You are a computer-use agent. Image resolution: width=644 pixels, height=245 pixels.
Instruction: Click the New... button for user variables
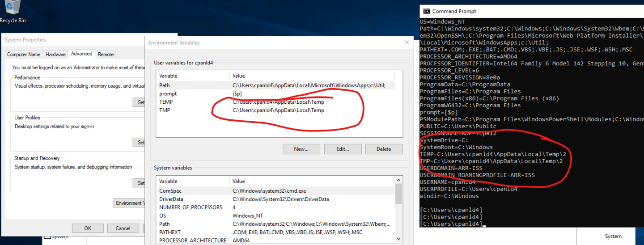[x=301, y=149]
